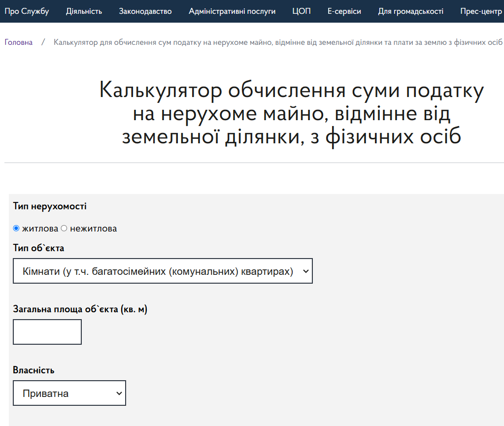504x426 pixels.
Task: Select the нежитлова radio button
Action: [x=64, y=228]
